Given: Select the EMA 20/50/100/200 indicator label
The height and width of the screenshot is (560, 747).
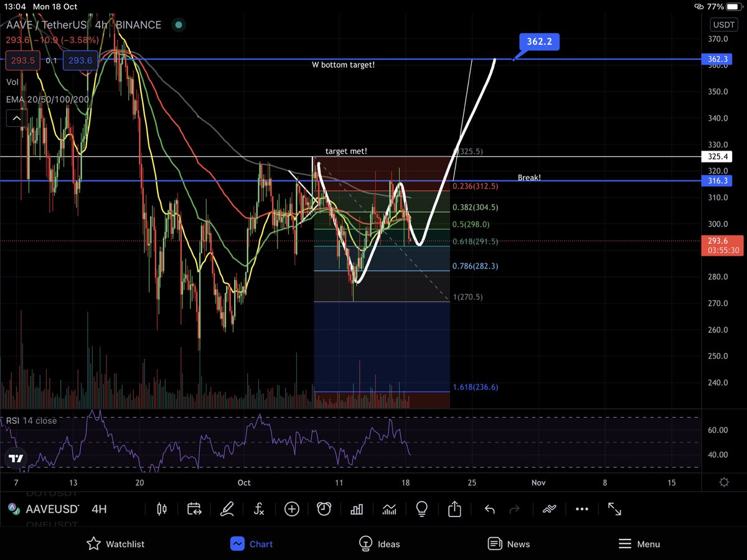Looking at the screenshot, I should tap(47, 100).
